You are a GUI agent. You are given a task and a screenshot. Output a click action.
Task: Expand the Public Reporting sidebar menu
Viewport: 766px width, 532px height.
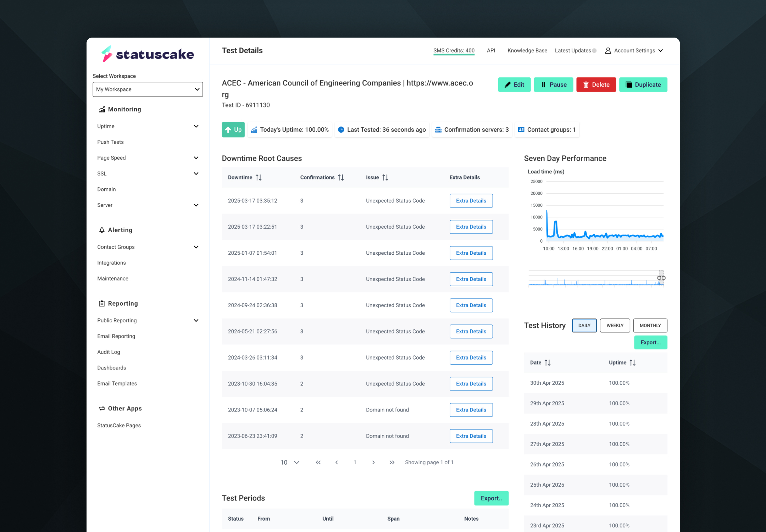click(x=196, y=320)
